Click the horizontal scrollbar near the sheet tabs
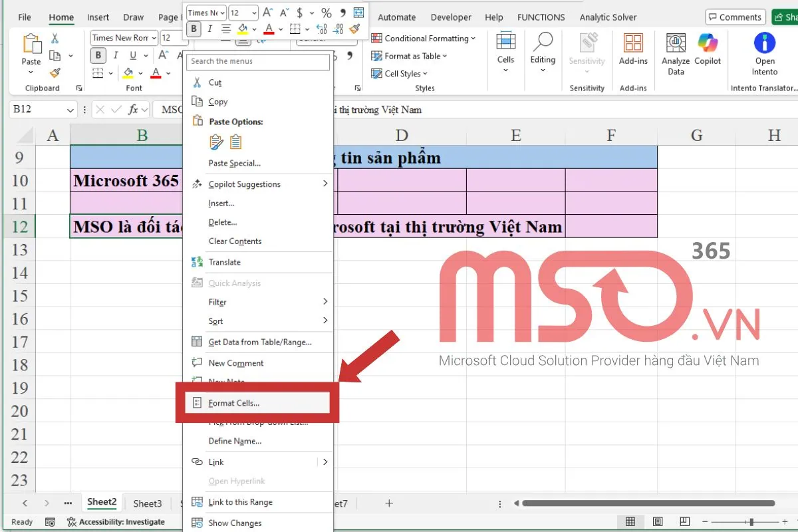 pyautogui.click(x=648, y=503)
